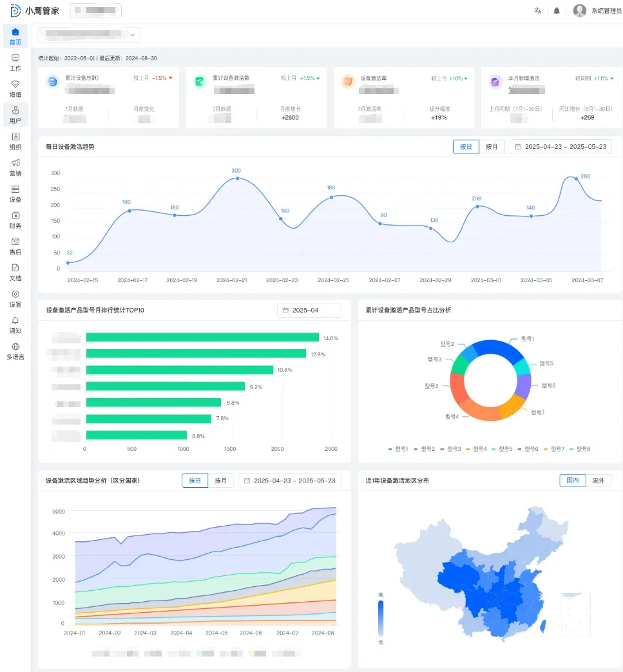Click the language translate icon in header

537,11
